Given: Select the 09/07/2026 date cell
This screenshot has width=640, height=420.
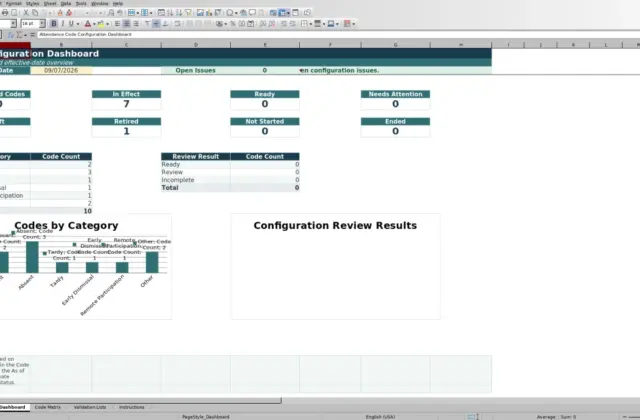Looking at the screenshot, I should 61,70.
